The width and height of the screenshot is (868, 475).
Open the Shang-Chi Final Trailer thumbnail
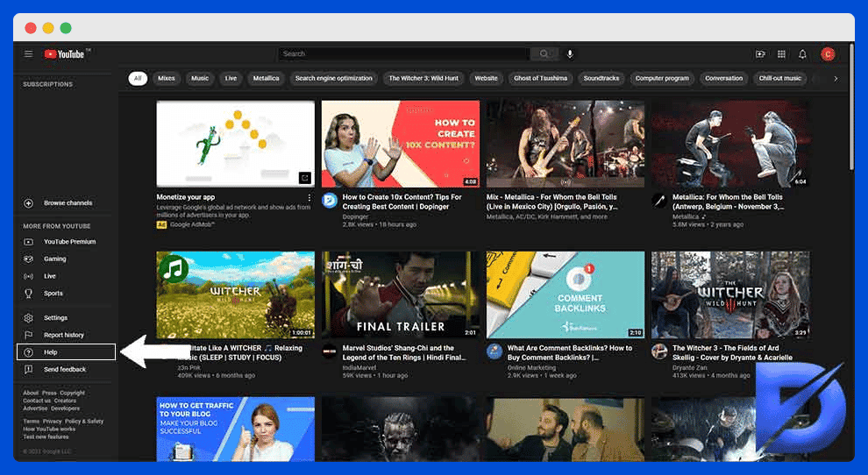click(x=400, y=295)
